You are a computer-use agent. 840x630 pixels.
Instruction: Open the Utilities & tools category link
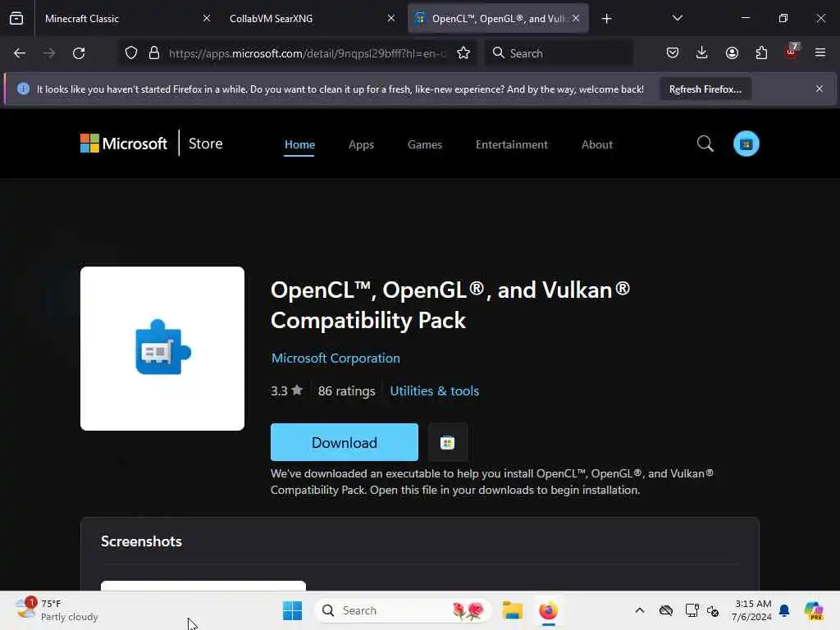(435, 391)
